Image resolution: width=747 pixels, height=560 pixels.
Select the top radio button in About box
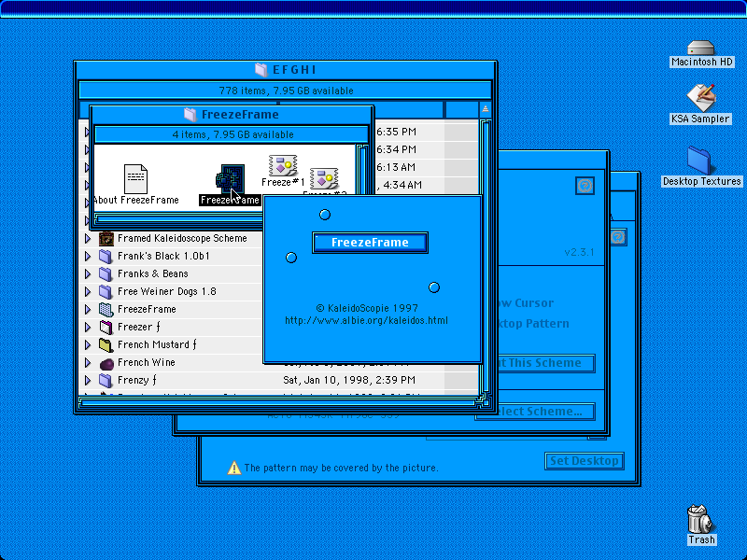(x=325, y=215)
